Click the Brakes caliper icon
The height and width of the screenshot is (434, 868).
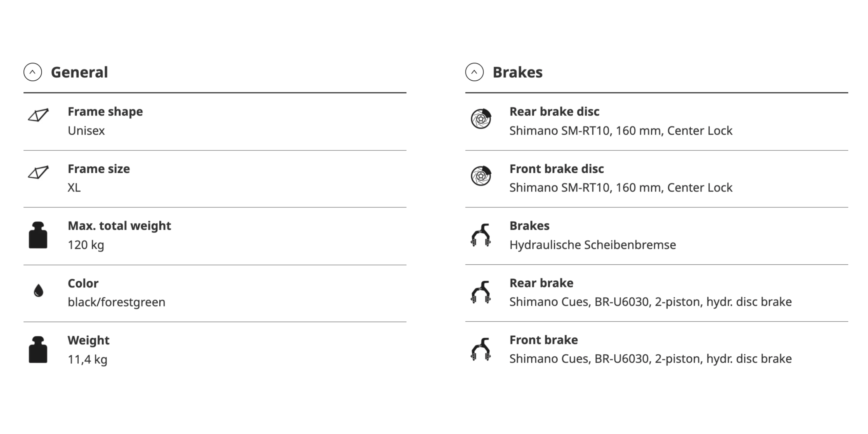pos(481,235)
